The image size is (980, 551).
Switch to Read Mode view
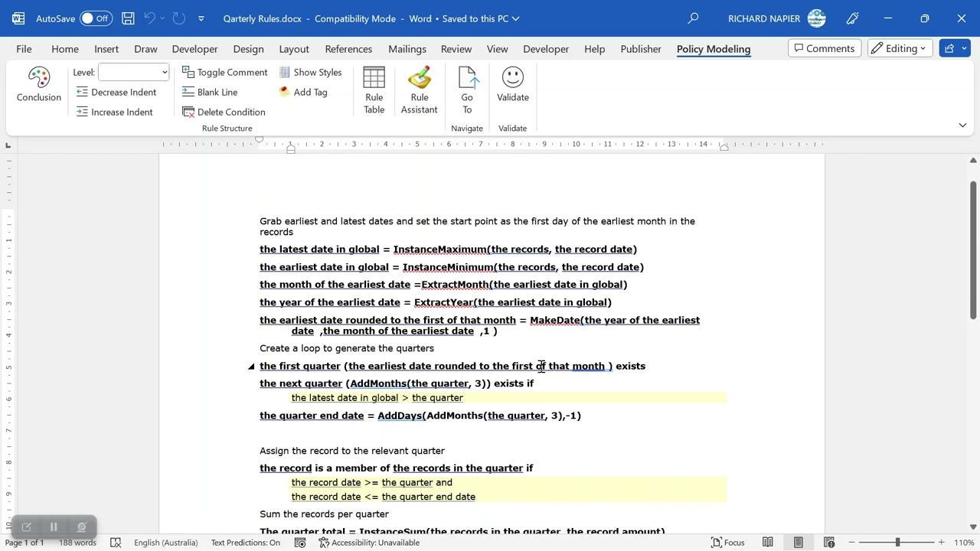pos(768,543)
